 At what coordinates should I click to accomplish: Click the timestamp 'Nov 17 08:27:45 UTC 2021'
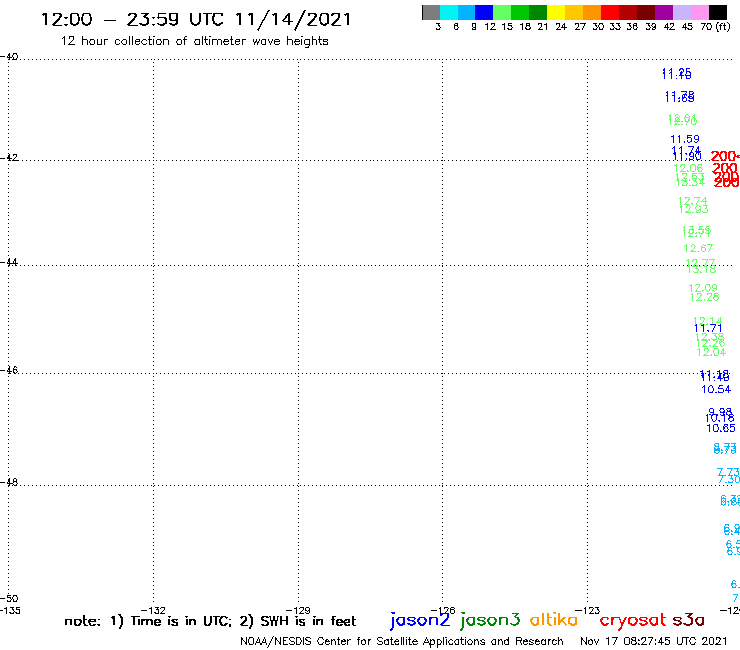654,641
